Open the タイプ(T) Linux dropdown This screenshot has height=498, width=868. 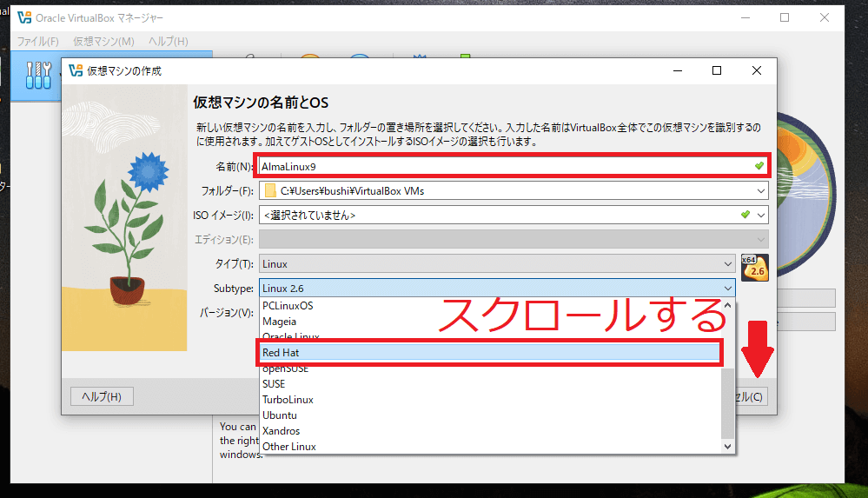[x=497, y=264]
